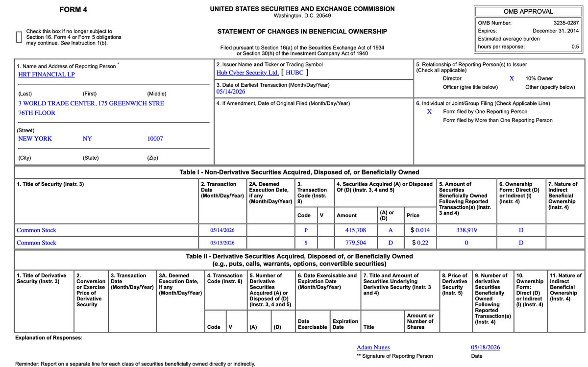588x367 pixels.
Task: Click the FORM 4 title
Action: [x=74, y=10]
